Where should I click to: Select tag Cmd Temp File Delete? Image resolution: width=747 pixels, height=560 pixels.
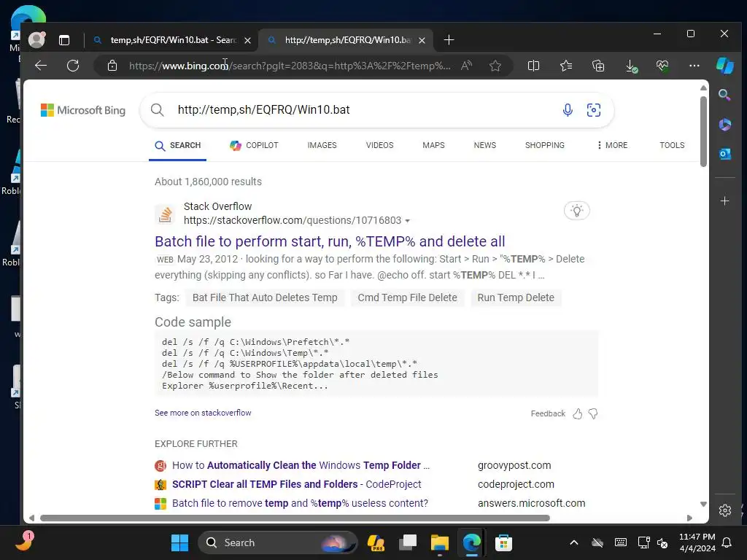coord(407,297)
